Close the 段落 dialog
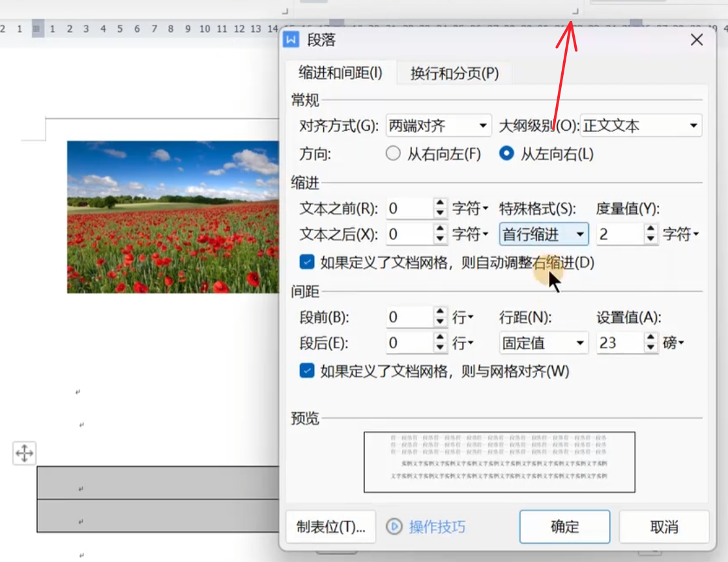The width and height of the screenshot is (728, 562). tap(697, 40)
